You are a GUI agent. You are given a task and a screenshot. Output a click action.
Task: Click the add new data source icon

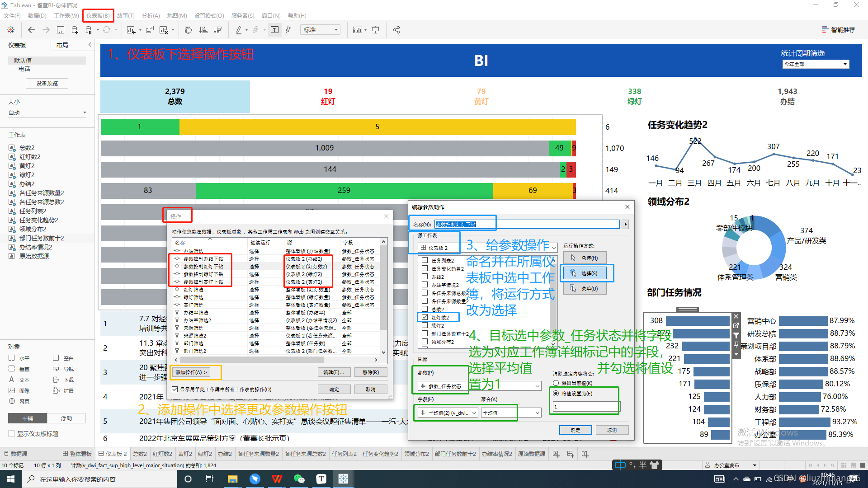[x=75, y=30]
